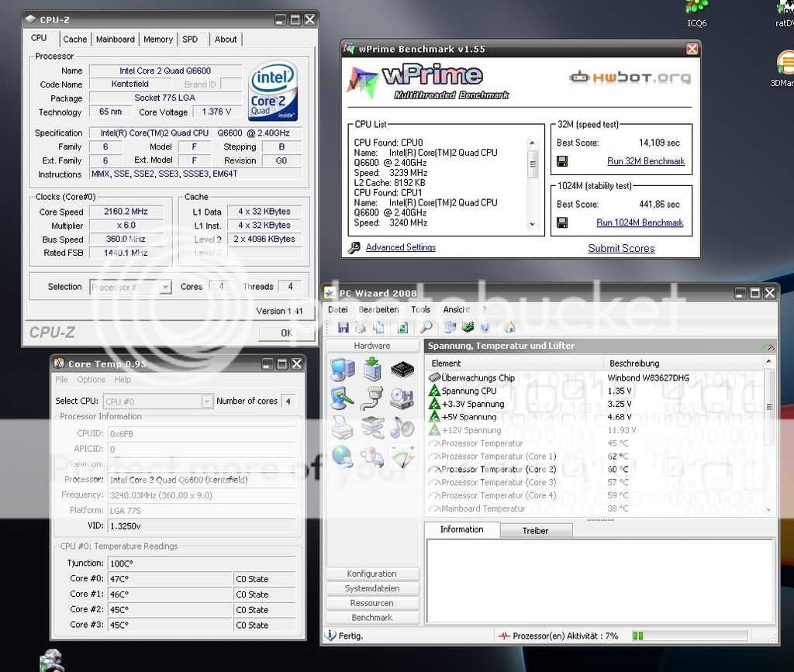Select the Network globe icon in Hardware panel
The width and height of the screenshot is (794, 672).
click(x=342, y=457)
